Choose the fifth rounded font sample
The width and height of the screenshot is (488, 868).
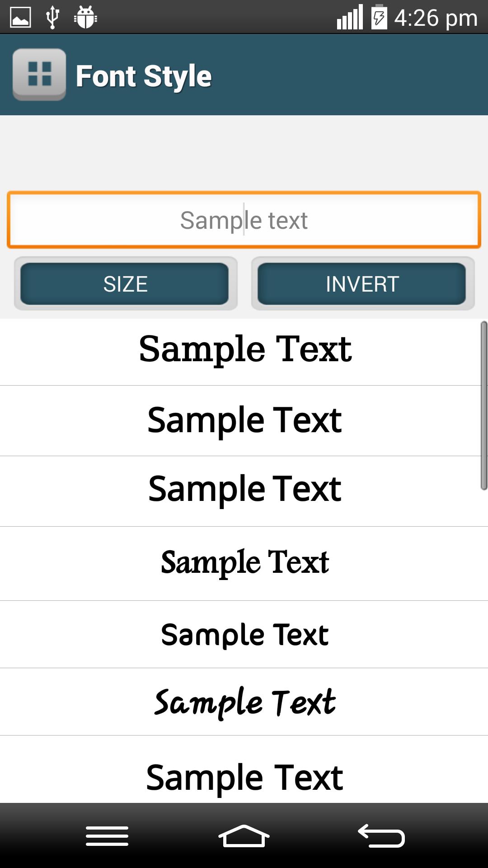click(x=244, y=635)
